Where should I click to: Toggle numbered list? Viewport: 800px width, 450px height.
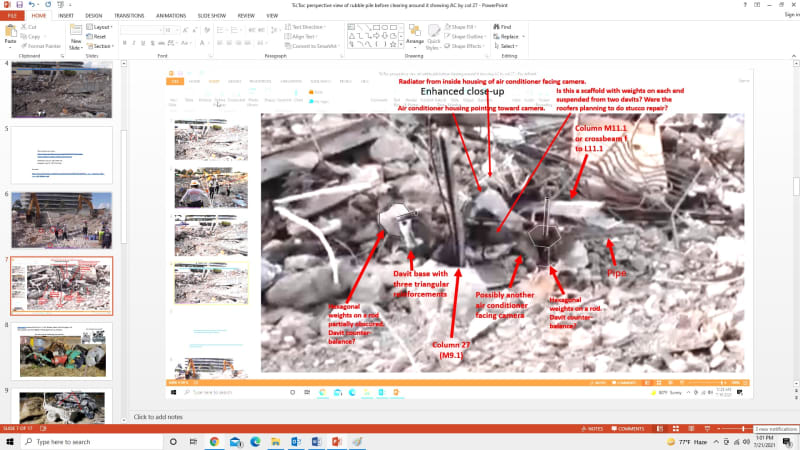click(x=236, y=30)
